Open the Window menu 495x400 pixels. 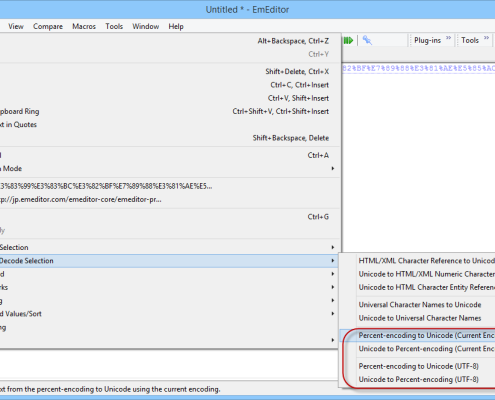(145, 26)
